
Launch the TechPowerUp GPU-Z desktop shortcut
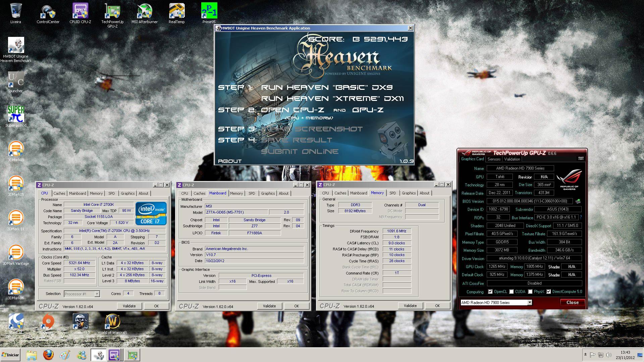tap(112, 15)
